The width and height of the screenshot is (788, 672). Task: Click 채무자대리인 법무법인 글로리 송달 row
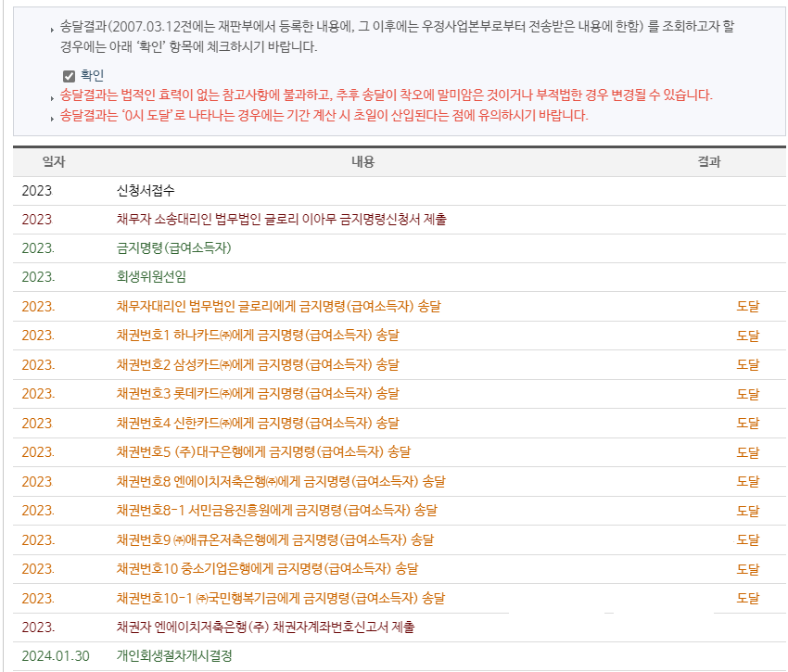coord(279,306)
